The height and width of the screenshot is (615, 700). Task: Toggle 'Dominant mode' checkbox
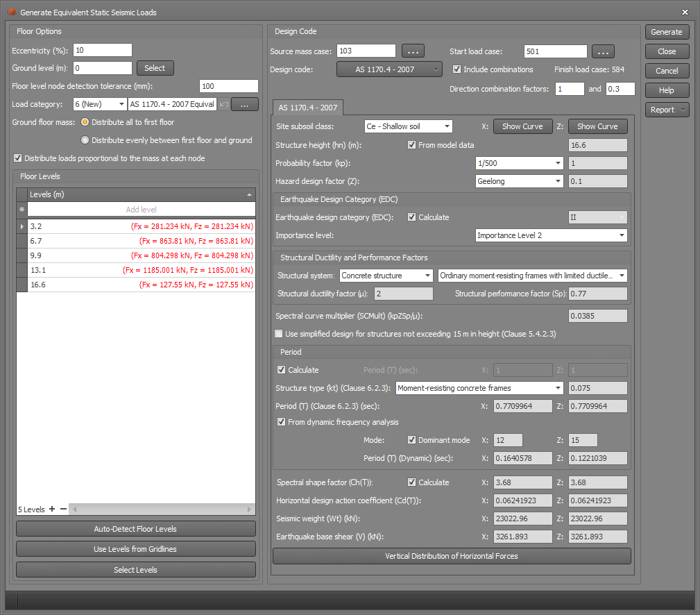[x=411, y=440]
